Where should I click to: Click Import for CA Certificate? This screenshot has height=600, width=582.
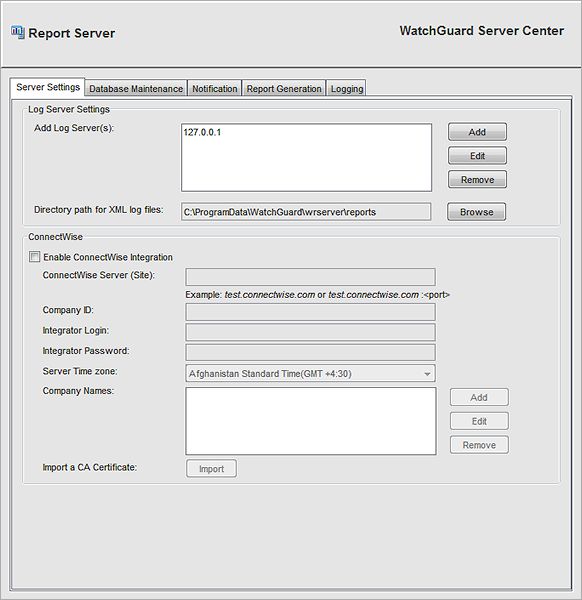coord(211,469)
